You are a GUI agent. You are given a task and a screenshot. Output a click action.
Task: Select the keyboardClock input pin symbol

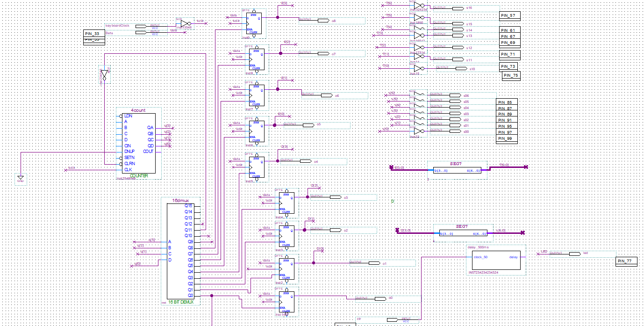point(141,26)
